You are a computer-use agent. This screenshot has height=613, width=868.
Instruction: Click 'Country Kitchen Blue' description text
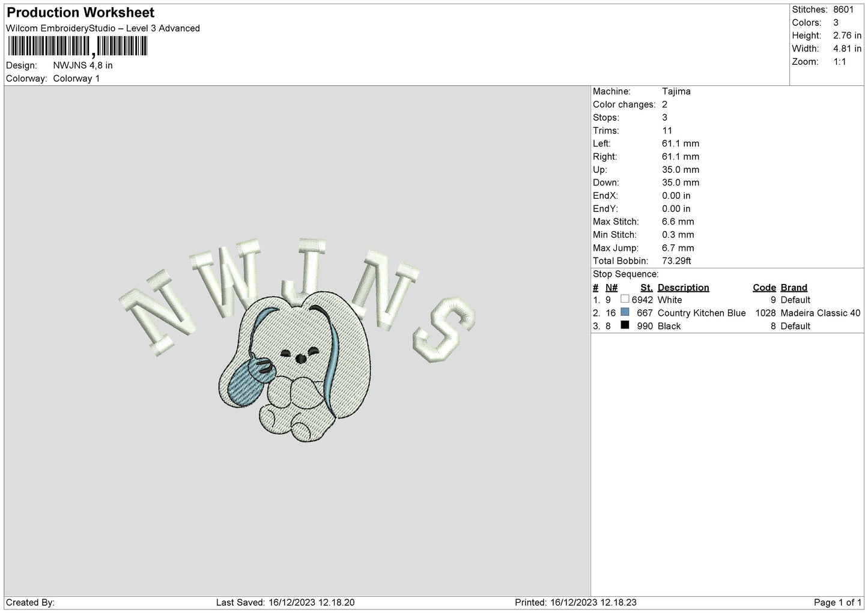[x=702, y=313]
